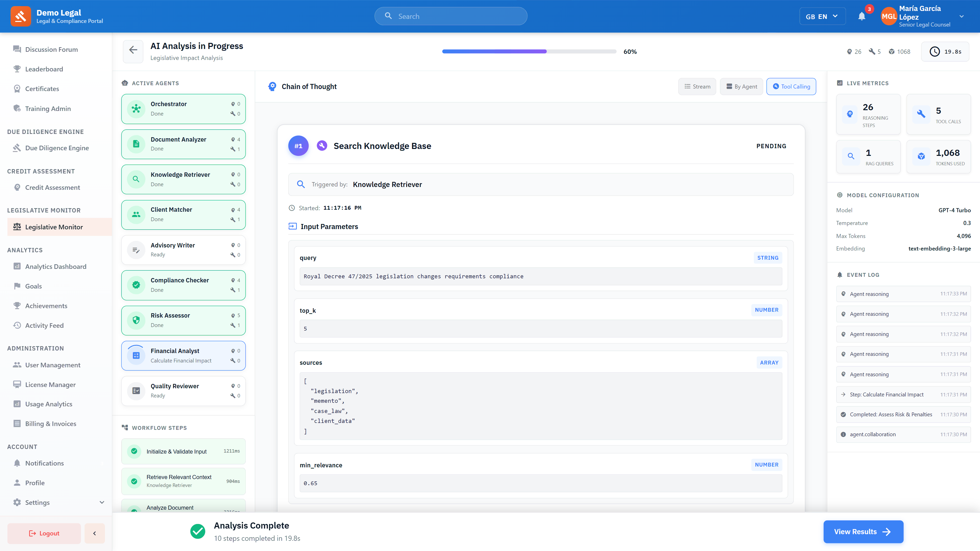Select the Knowledge Retriever search icon
Image resolution: width=980 pixels, height=551 pixels.
(x=136, y=179)
